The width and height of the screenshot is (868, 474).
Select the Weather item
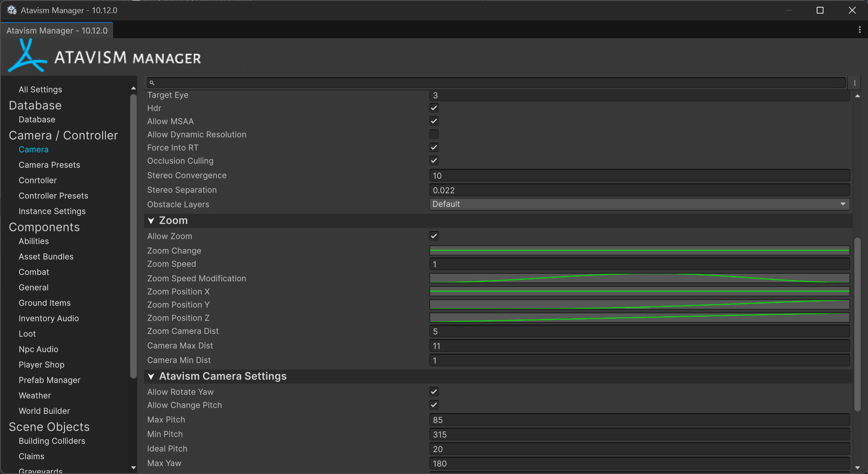click(35, 395)
